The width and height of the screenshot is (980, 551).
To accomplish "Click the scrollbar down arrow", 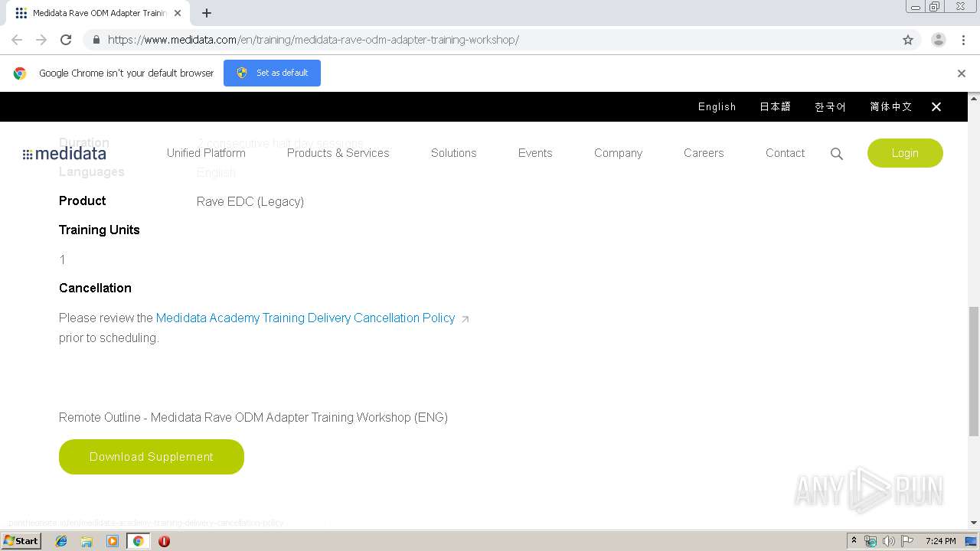I will (x=974, y=523).
